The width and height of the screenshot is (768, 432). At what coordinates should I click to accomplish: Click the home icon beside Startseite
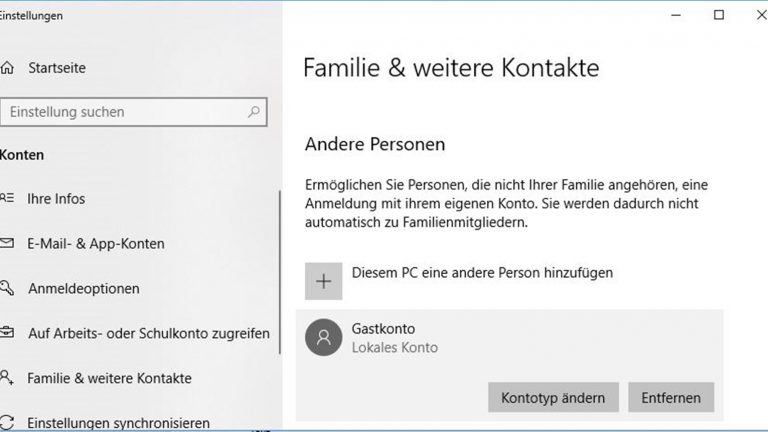pos(7,68)
